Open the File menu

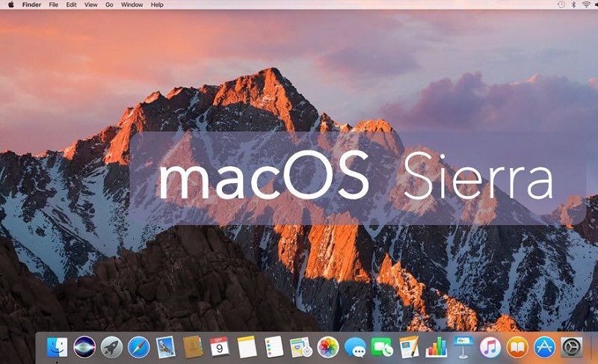point(54,4)
